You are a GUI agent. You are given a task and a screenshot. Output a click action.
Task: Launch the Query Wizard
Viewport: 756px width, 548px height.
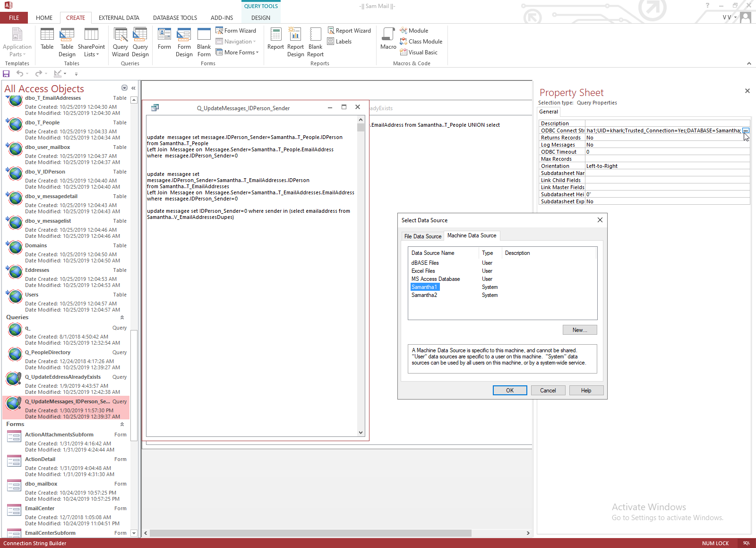tap(120, 42)
